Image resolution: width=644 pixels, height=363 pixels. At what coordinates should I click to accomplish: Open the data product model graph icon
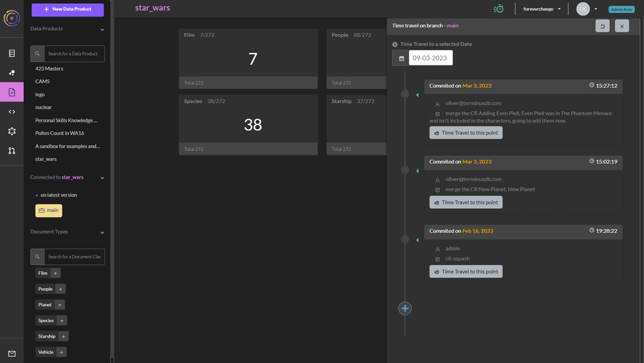coord(12,73)
